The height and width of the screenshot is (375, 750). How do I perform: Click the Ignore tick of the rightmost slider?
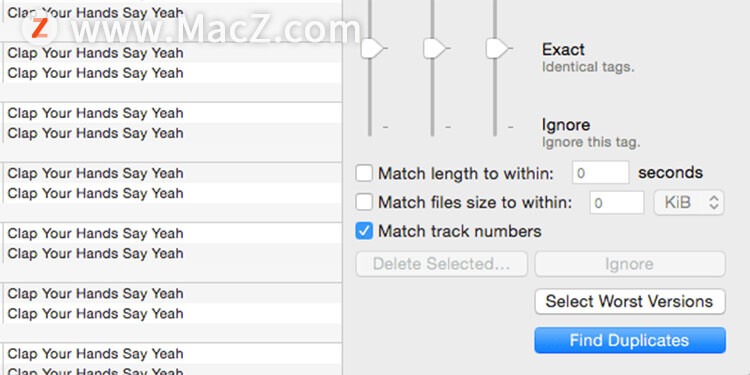tap(510, 127)
